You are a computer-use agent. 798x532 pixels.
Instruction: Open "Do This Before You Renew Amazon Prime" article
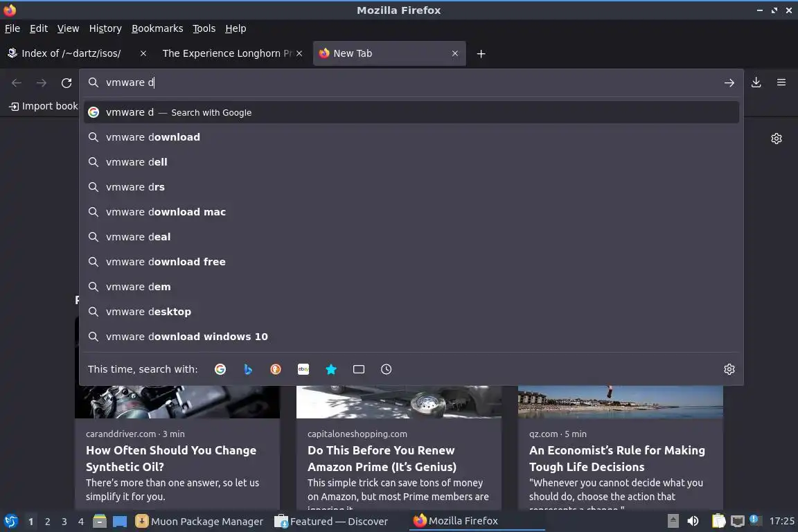click(382, 459)
